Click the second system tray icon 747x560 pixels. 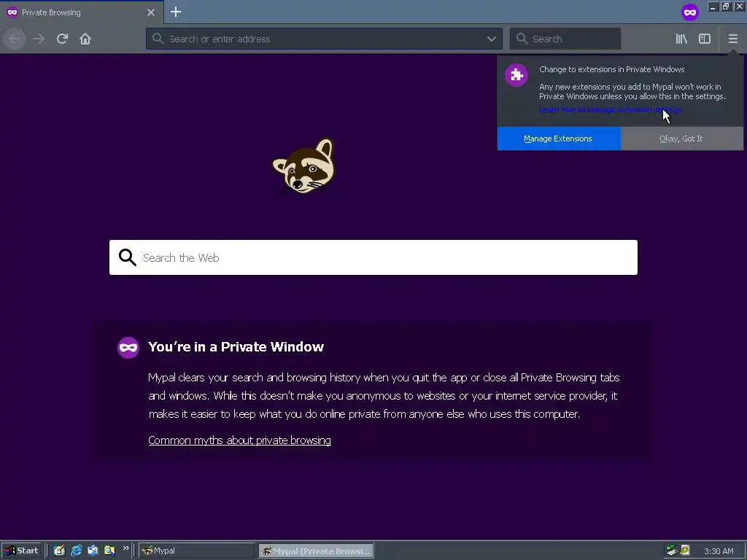[685, 551]
